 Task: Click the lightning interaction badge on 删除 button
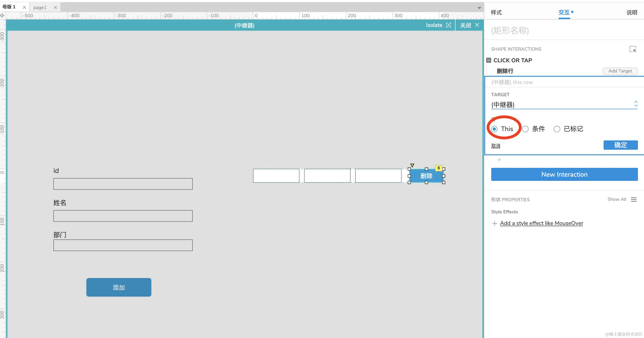tap(439, 168)
